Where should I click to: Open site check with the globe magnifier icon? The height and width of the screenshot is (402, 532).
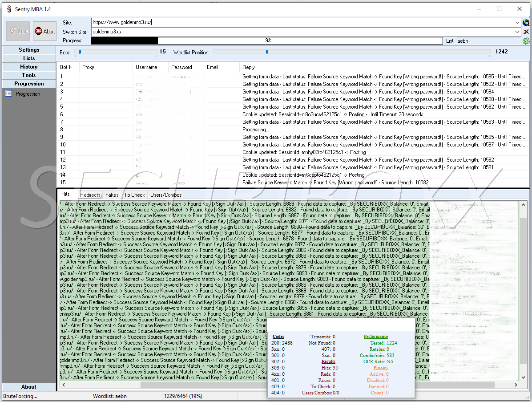[x=526, y=22]
